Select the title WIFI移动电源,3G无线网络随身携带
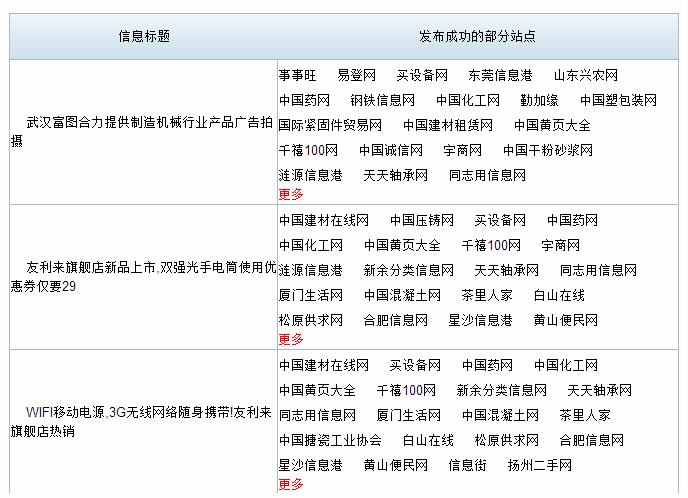Screen dimensions: 688x498 141,422
